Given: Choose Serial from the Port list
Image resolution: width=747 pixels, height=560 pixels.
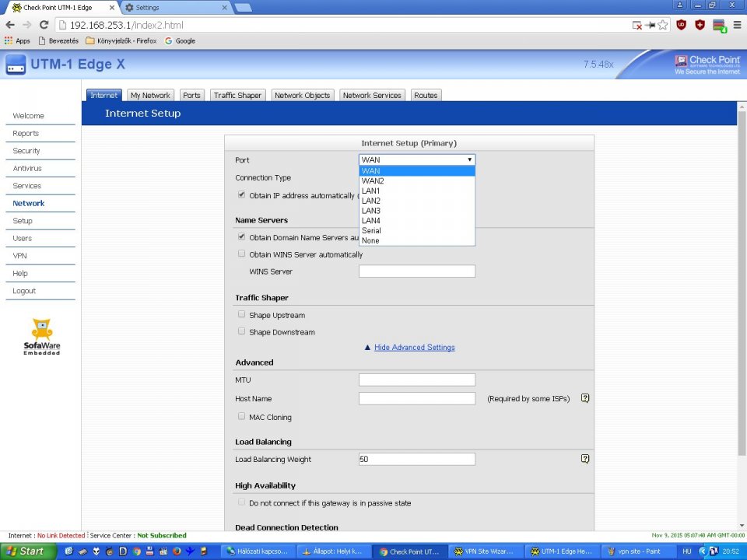Looking at the screenshot, I should [417, 230].
